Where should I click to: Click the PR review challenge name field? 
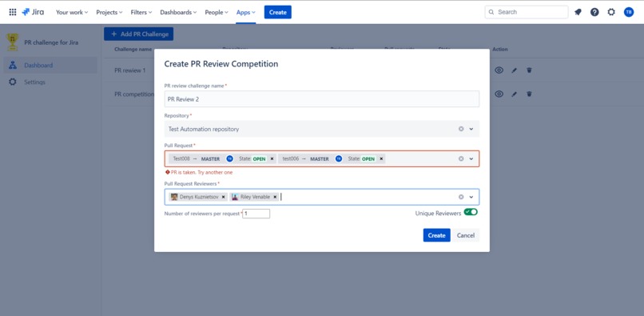point(321,99)
